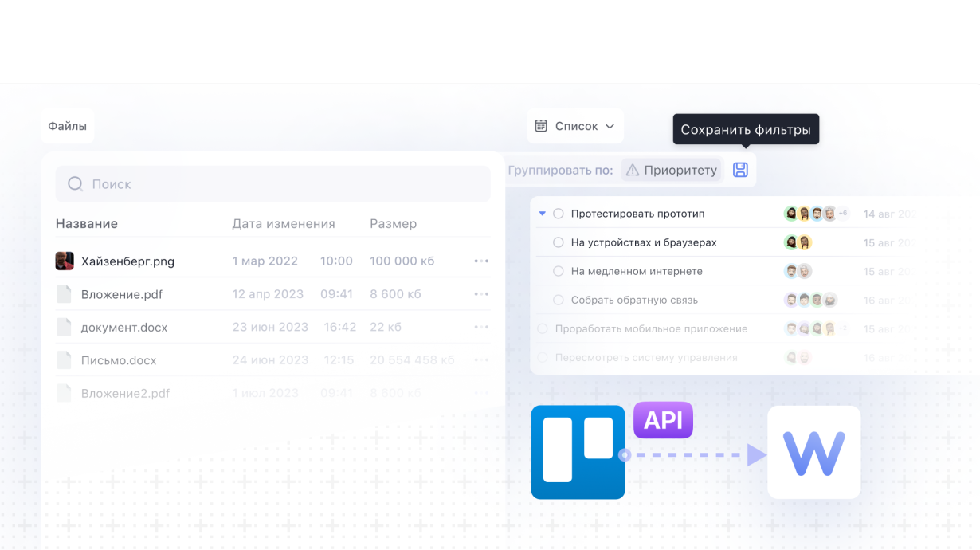Open the ellipsis menu for Хайзенберг.png
This screenshot has width=980, height=550.
tap(481, 261)
